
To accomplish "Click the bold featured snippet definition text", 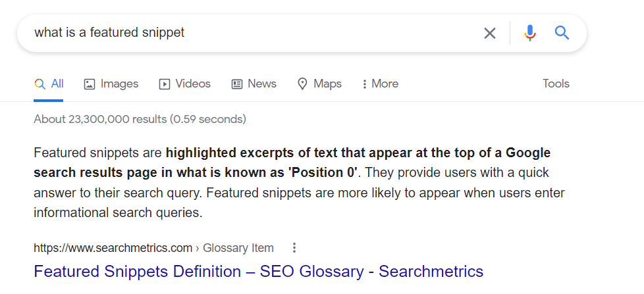I will point(292,163).
